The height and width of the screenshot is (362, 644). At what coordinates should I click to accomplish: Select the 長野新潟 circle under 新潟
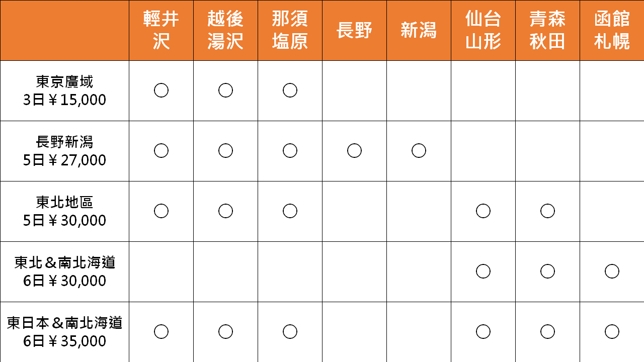419,151
